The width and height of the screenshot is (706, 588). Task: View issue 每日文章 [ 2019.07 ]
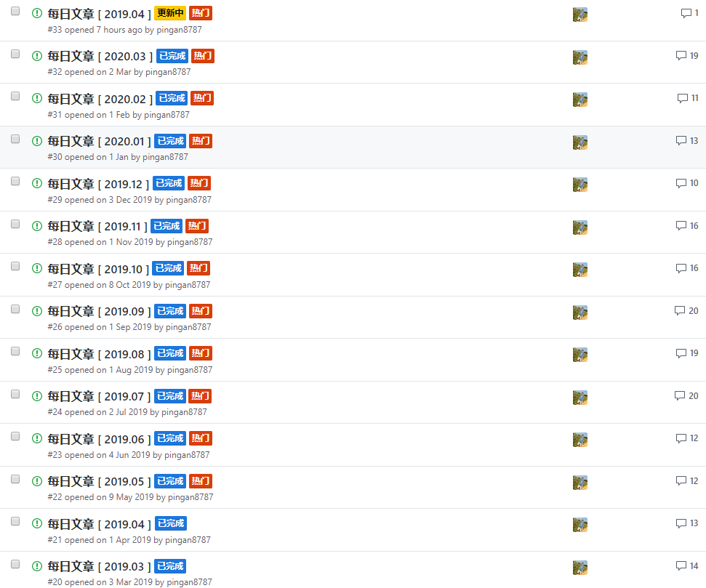pyautogui.click(x=99, y=397)
